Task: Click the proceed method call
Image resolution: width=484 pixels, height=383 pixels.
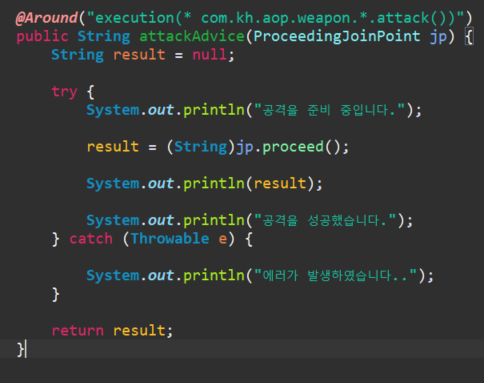Action: click(293, 147)
